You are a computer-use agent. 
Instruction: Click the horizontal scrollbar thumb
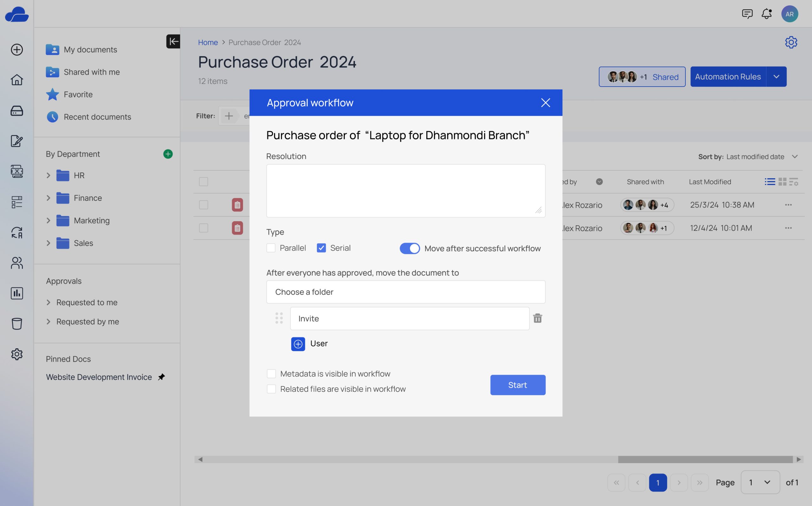tap(704, 459)
